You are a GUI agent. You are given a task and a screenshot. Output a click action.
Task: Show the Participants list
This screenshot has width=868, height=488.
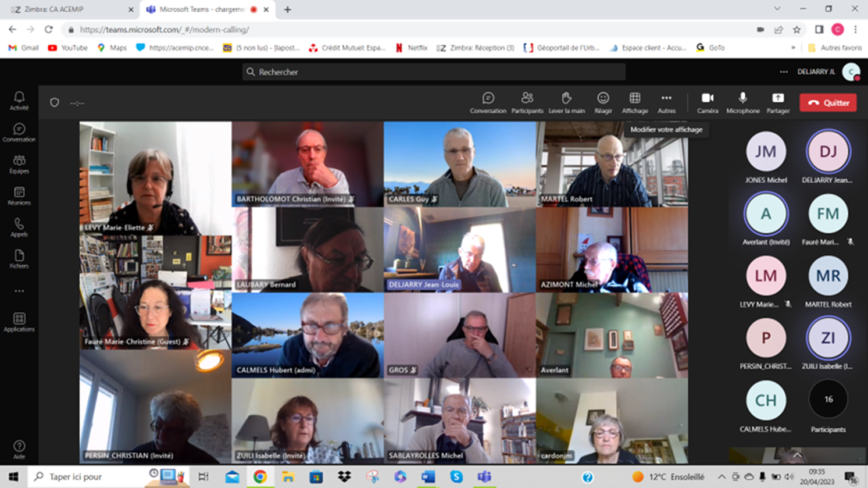(x=527, y=102)
